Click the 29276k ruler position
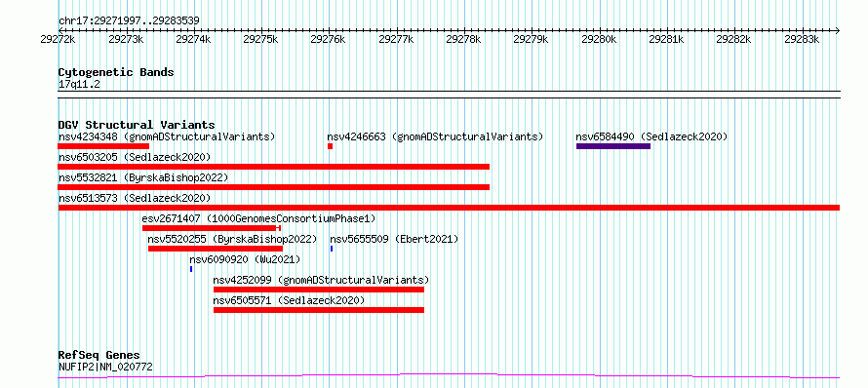 pos(329,39)
